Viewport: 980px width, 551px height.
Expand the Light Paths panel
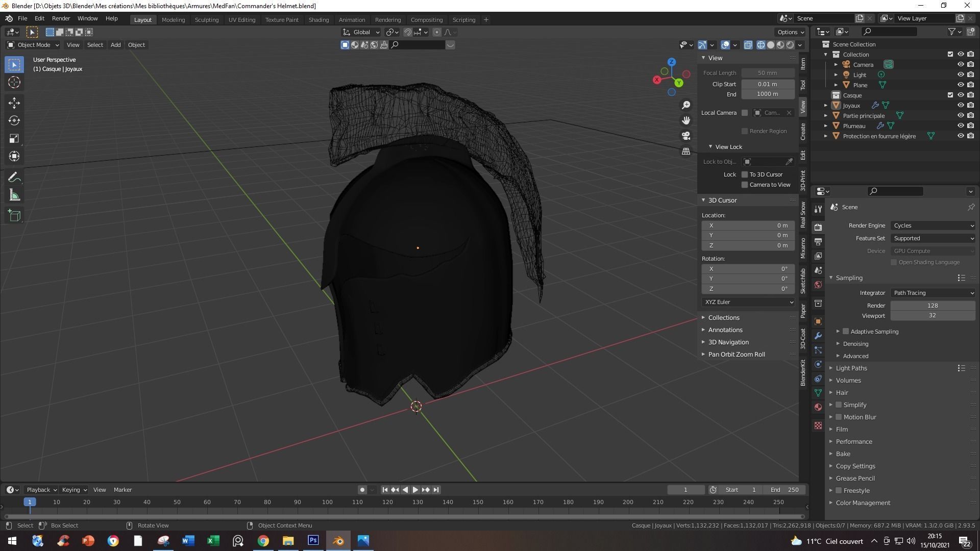pyautogui.click(x=851, y=368)
